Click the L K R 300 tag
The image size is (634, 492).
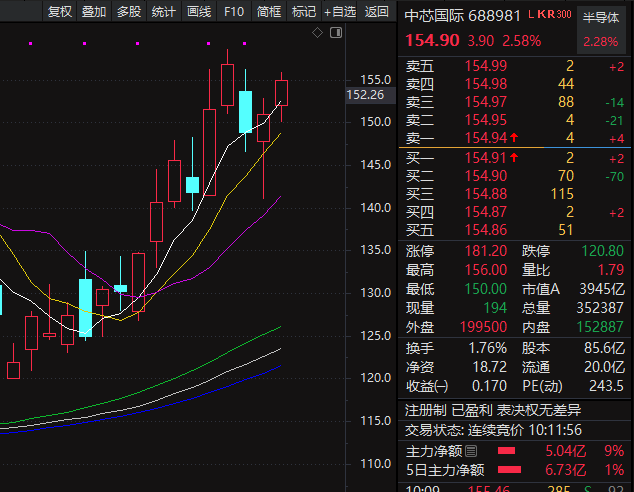550,15
